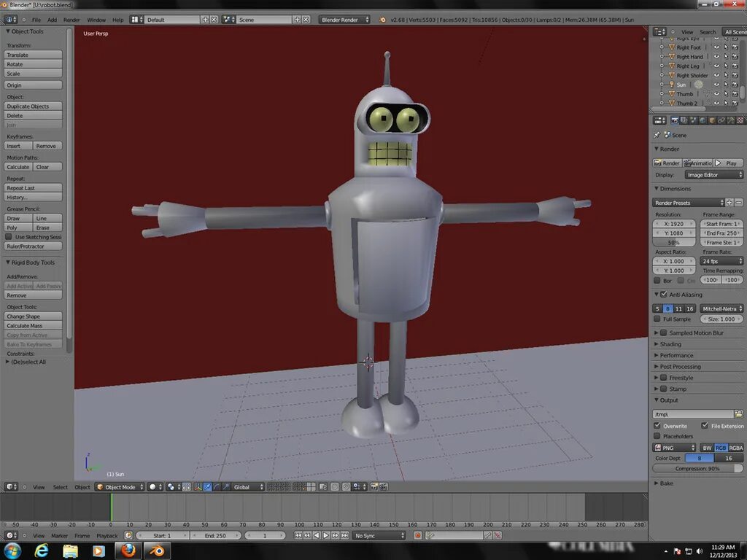The width and height of the screenshot is (747, 560).
Task: Toggle visibility eye of Sun lamp
Action: [x=716, y=85]
